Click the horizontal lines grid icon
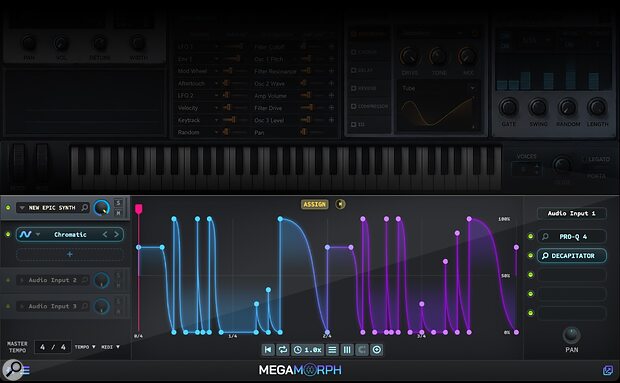This screenshot has height=383, width=620. (332, 349)
